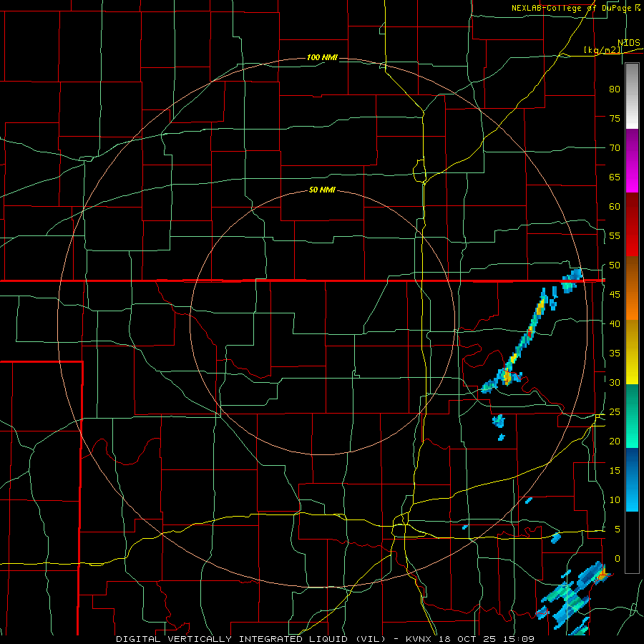Click the KVNX radar site identifier
This screenshot has height=644, width=644.
point(420,639)
